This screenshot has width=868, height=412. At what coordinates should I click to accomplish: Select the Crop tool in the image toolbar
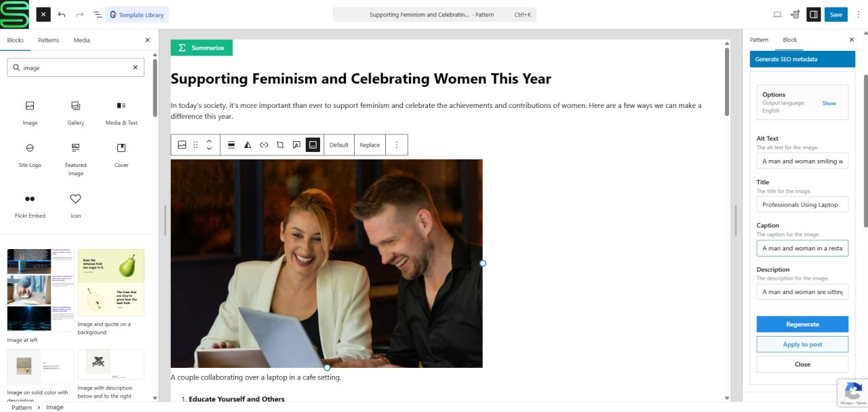tap(280, 145)
